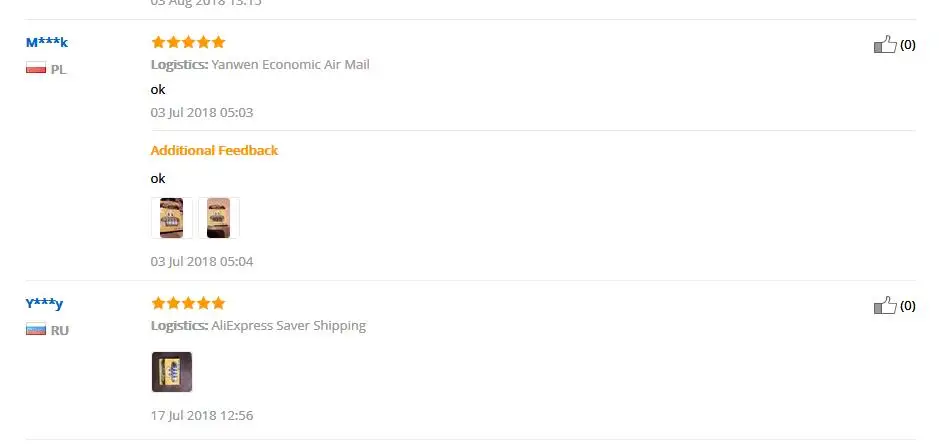Click the helpful count next to Y***y's thumbs-up
Viewport: 939px width, 448px height.
click(908, 306)
